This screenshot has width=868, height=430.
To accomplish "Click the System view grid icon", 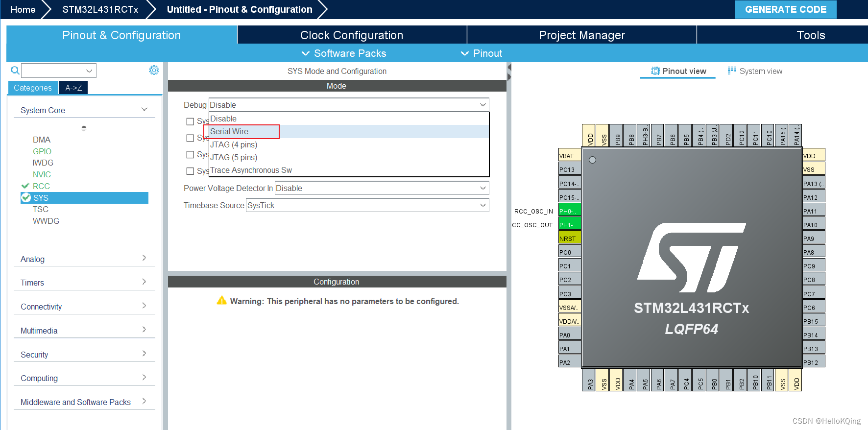I will [x=732, y=71].
